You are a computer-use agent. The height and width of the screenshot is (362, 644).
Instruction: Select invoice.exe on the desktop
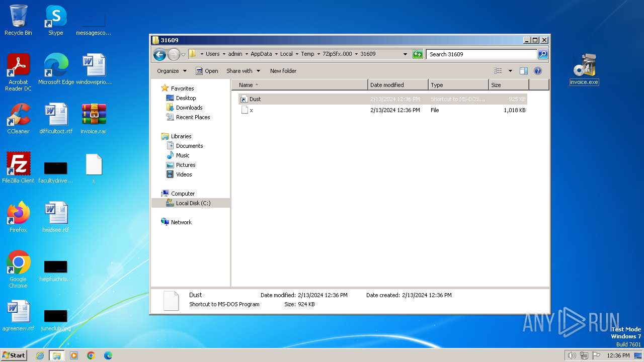(584, 69)
